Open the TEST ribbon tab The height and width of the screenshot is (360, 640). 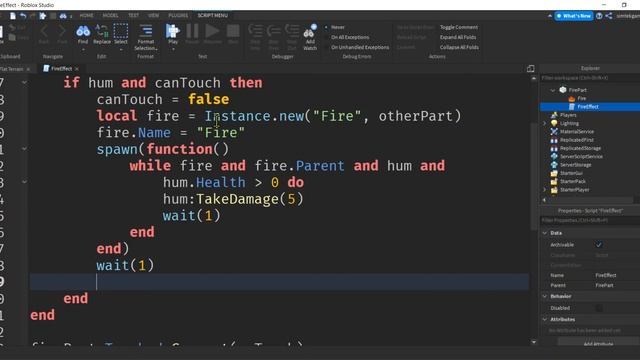[x=133, y=16]
